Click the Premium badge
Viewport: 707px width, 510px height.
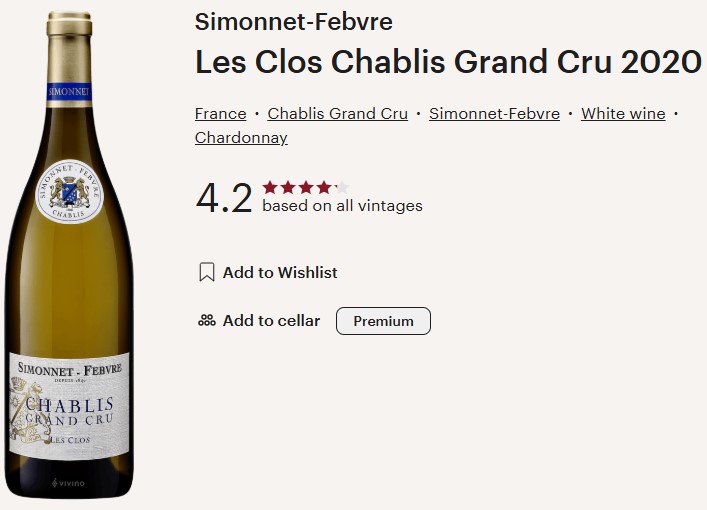pos(383,321)
